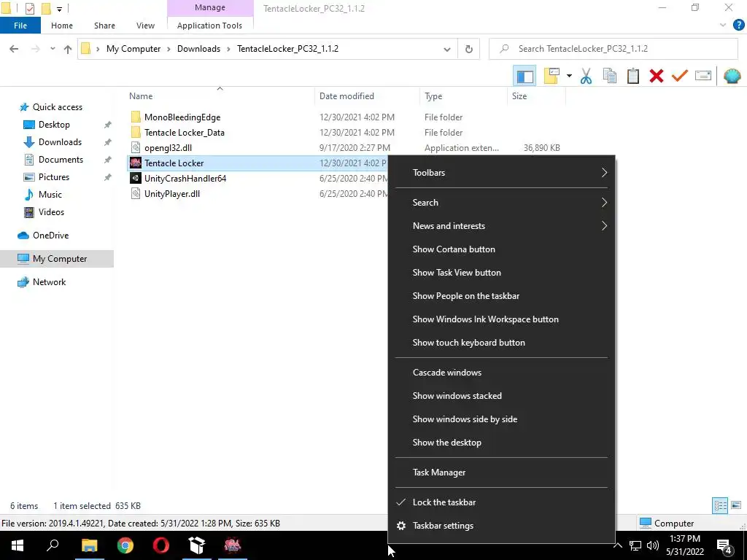Toggle Show Task View button
The height and width of the screenshot is (560, 747).
[501, 273]
